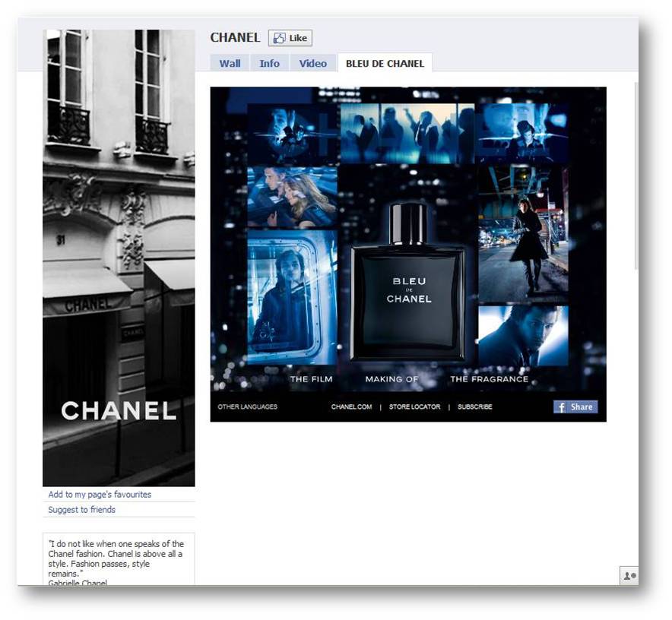Click the Bleu de Chanel perfume bottle
The image size is (672, 620).
coord(408,283)
